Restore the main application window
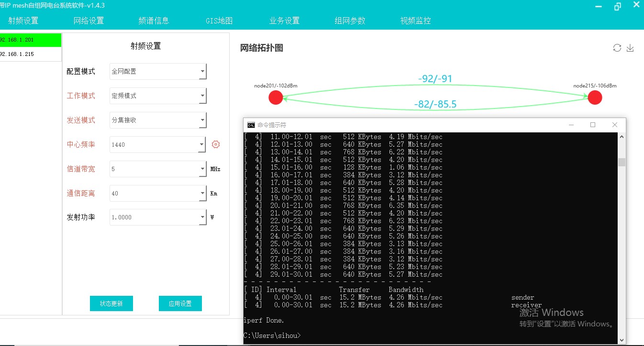The height and width of the screenshot is (346, 644). (x=618, y=6)
